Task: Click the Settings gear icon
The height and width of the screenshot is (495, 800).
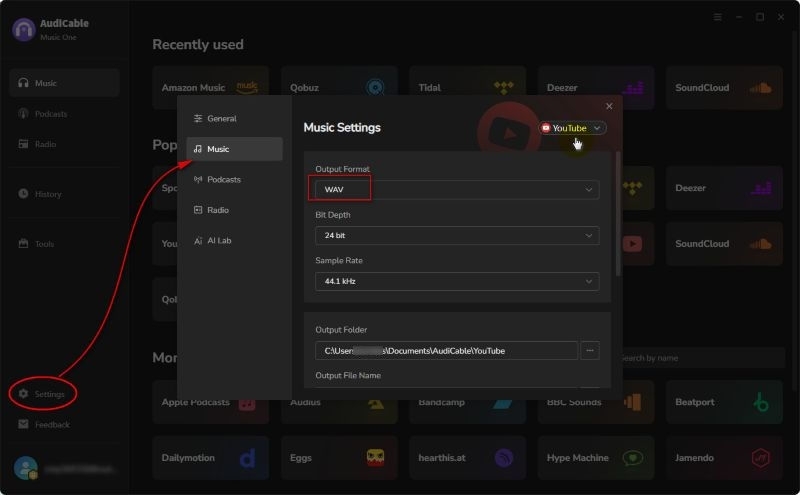Action: [23, 393]
